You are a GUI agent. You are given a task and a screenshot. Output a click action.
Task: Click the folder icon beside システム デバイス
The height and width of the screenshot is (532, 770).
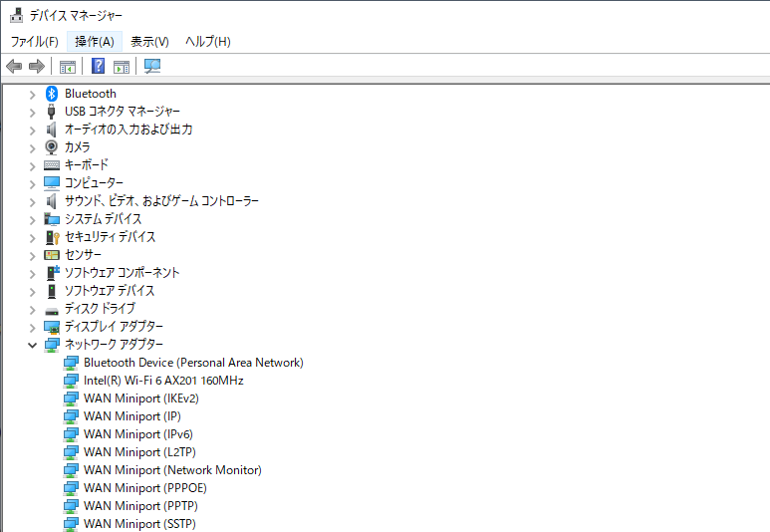52,219
